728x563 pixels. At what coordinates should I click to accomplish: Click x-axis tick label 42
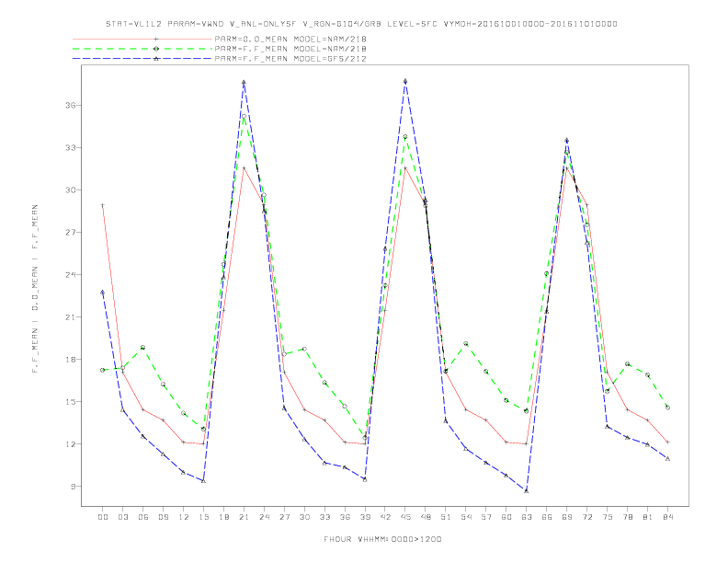[x=385, y=517]
